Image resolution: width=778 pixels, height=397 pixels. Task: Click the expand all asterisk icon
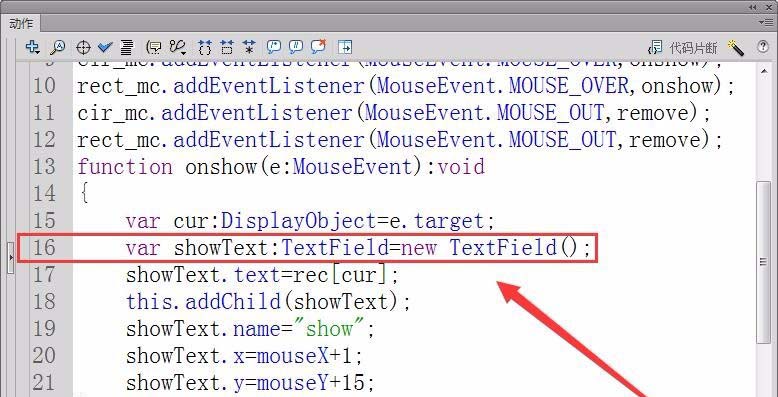point(249,48)
